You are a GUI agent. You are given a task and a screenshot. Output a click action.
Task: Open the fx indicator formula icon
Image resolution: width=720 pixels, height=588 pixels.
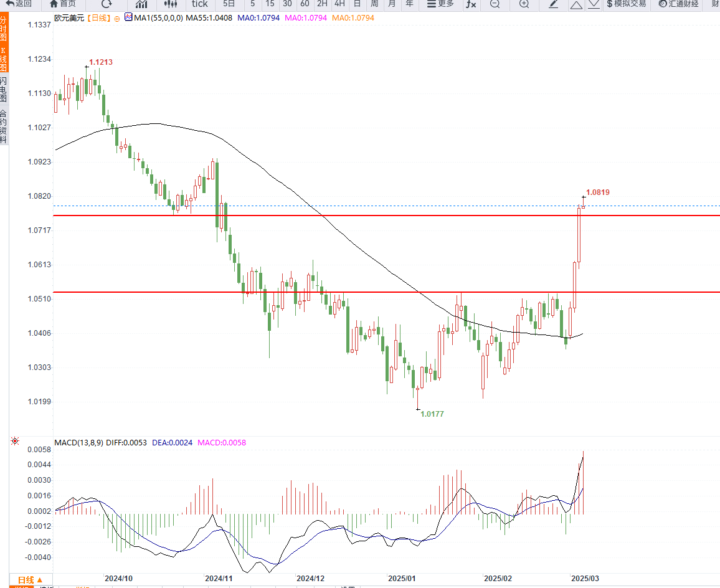(x=471, y=4)
